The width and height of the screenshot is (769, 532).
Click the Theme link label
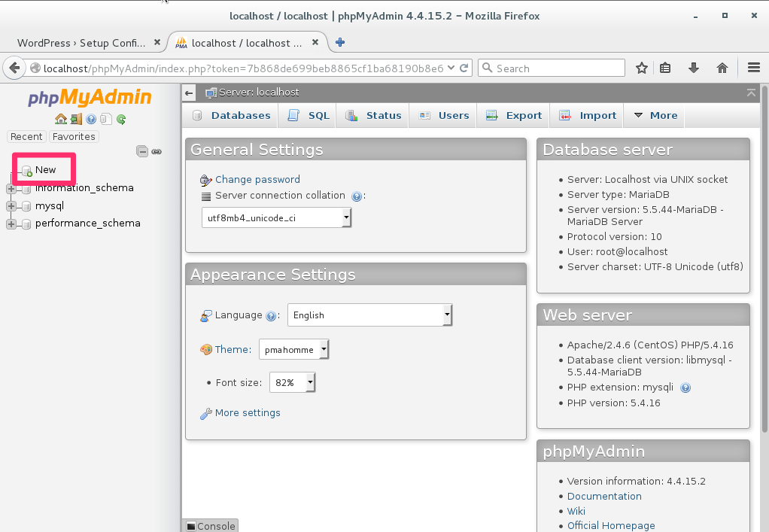pos(233,350)
